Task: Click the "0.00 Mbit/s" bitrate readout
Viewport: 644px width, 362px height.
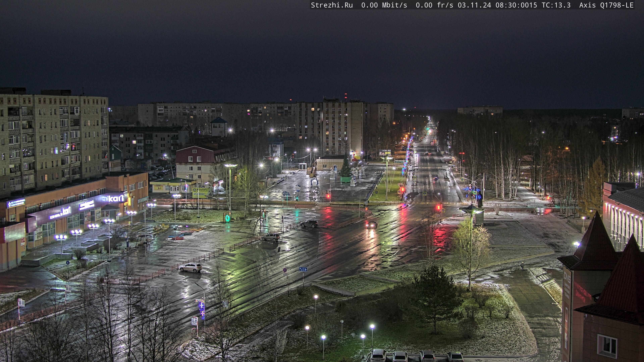Action: [384, 5]
